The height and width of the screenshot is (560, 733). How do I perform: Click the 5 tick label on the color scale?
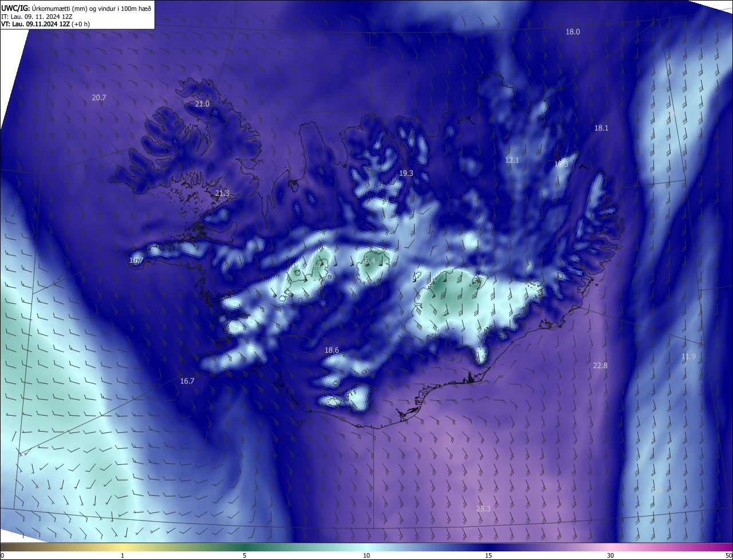(245, 555)
